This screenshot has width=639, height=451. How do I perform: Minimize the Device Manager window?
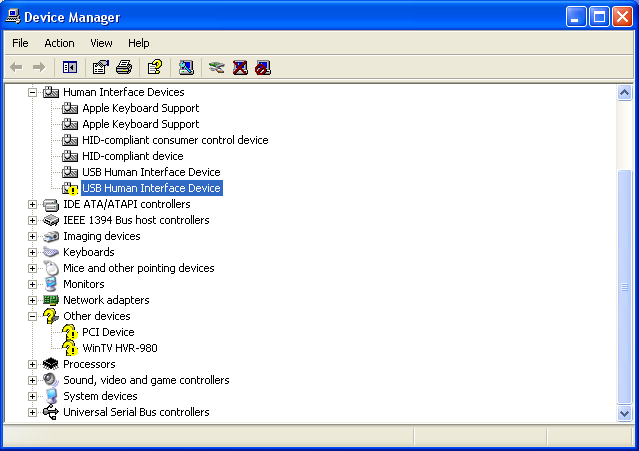(x=576, y=17)
